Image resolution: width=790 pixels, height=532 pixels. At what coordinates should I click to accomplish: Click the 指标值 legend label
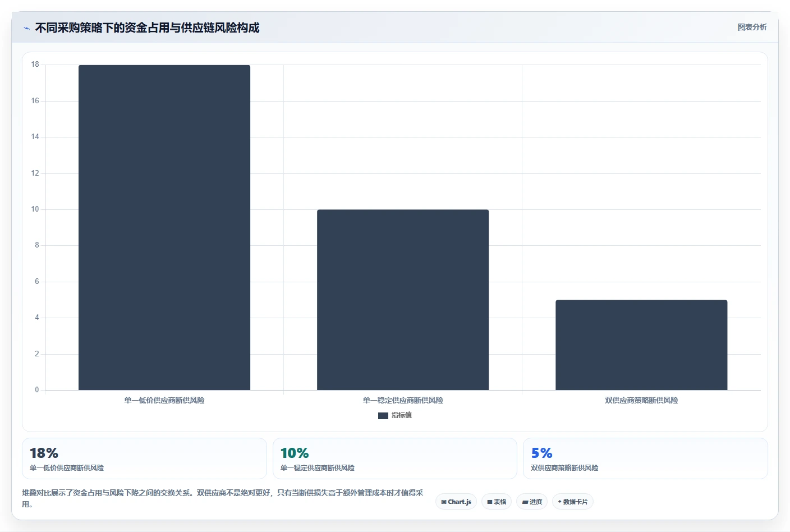402,415
